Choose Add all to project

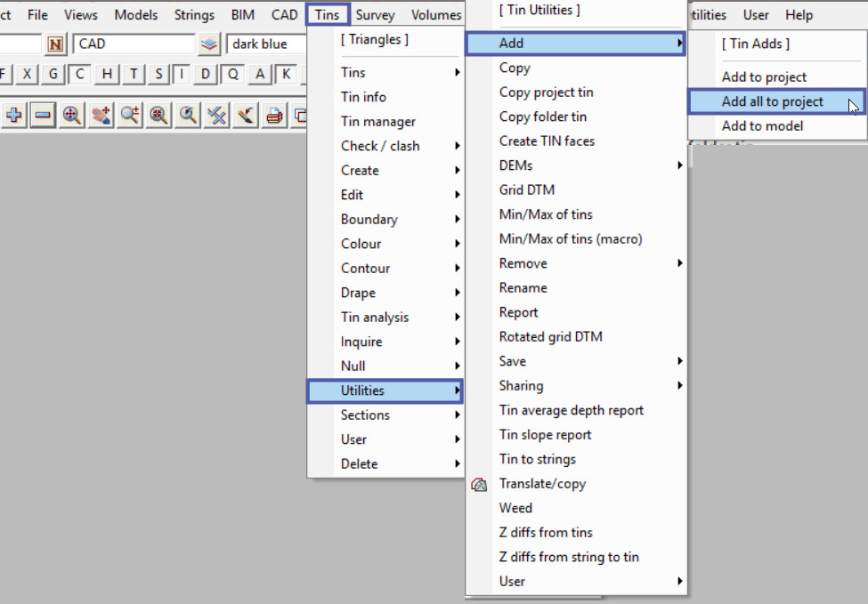point(772,101)
